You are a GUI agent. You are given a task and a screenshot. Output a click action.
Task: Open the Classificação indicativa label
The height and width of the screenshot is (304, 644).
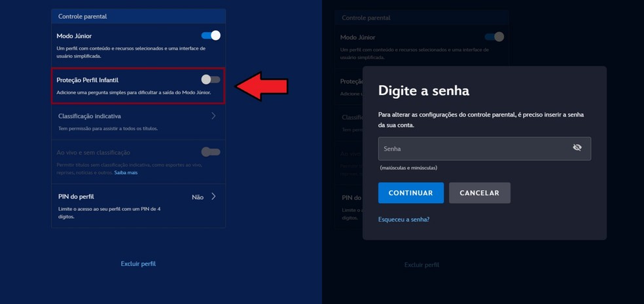point(90,116)
